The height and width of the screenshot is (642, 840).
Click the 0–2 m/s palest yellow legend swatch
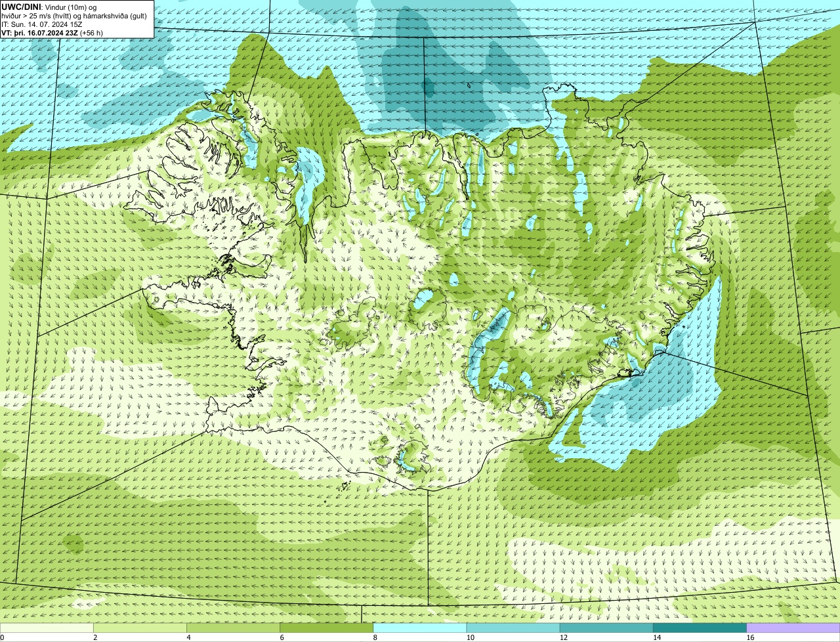47,628
